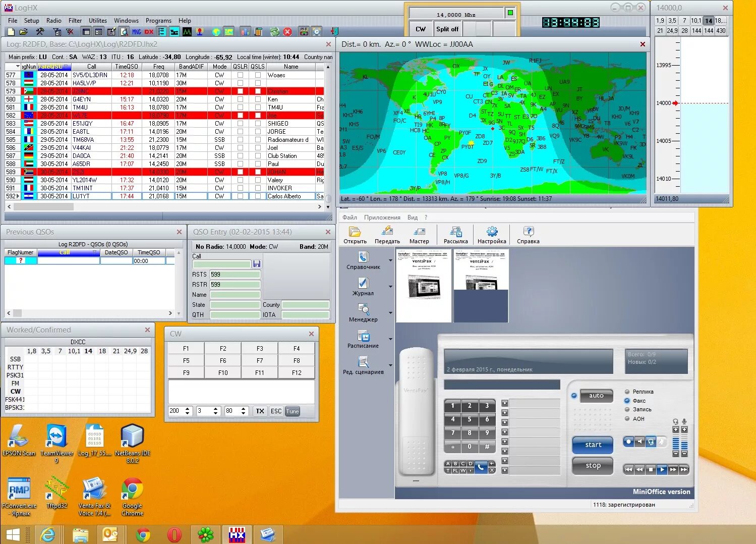756x544 pixels.
Task: Open the Utilites menu in LogHX
Action: [98, 21]
